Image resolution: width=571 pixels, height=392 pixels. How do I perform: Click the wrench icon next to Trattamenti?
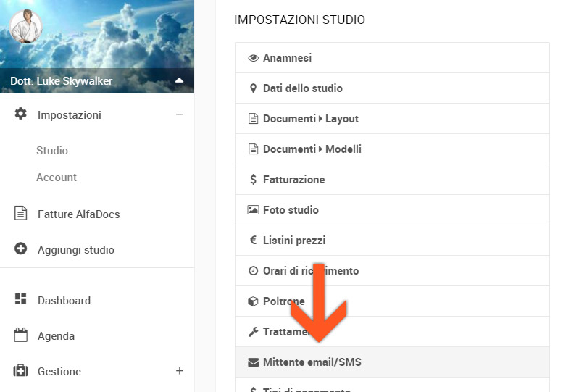[253, 332]
